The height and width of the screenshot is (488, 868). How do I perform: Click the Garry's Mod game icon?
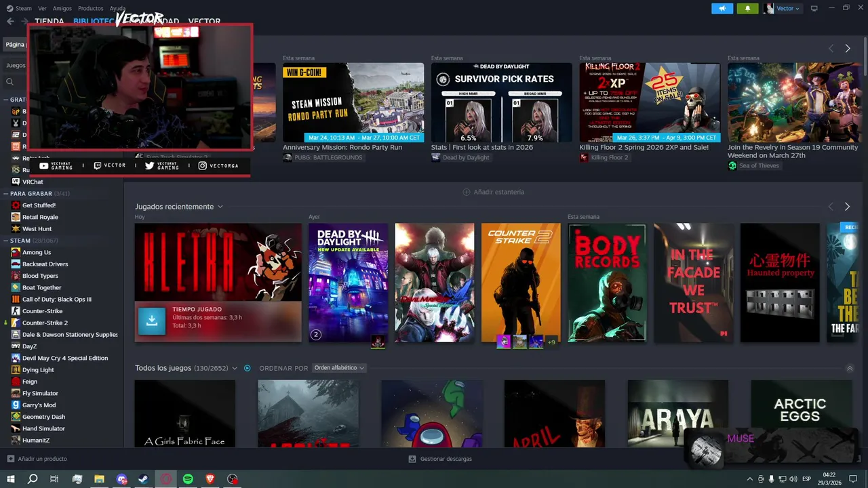tap(16, 405)
